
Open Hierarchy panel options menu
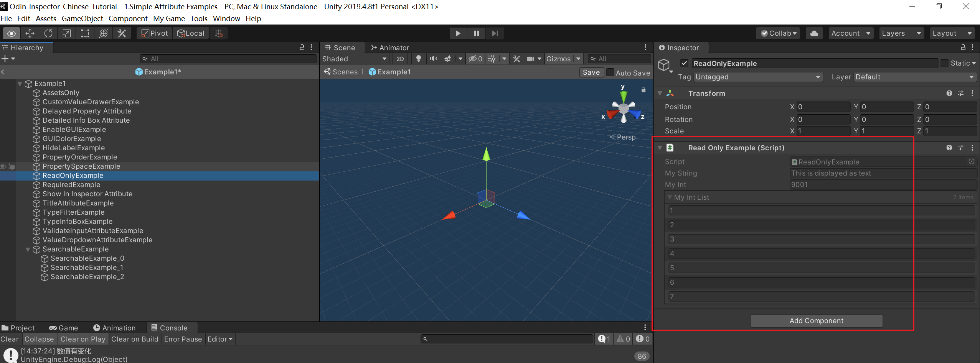[x=311, y=47]
